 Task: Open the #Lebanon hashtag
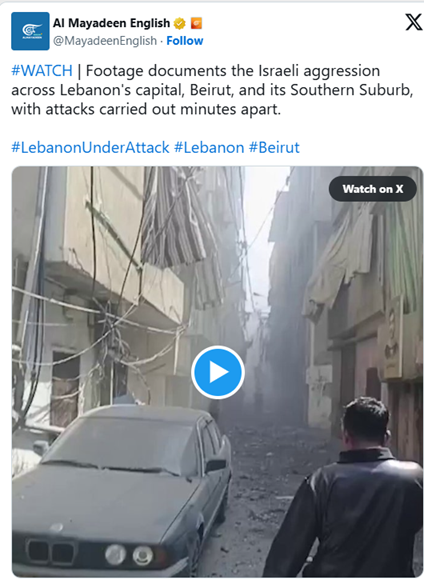pyautogui.click(x=209, y=148)
